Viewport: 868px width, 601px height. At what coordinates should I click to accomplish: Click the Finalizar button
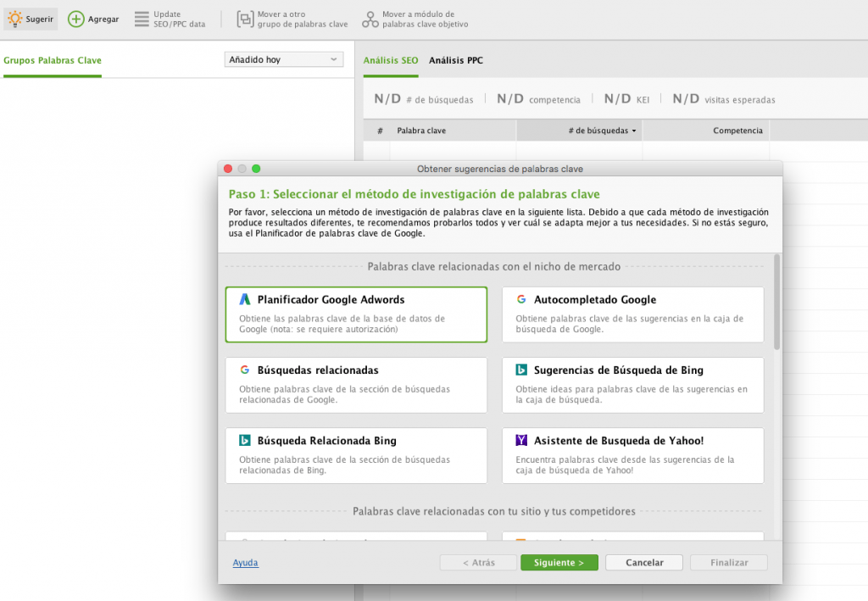[729, 562]
